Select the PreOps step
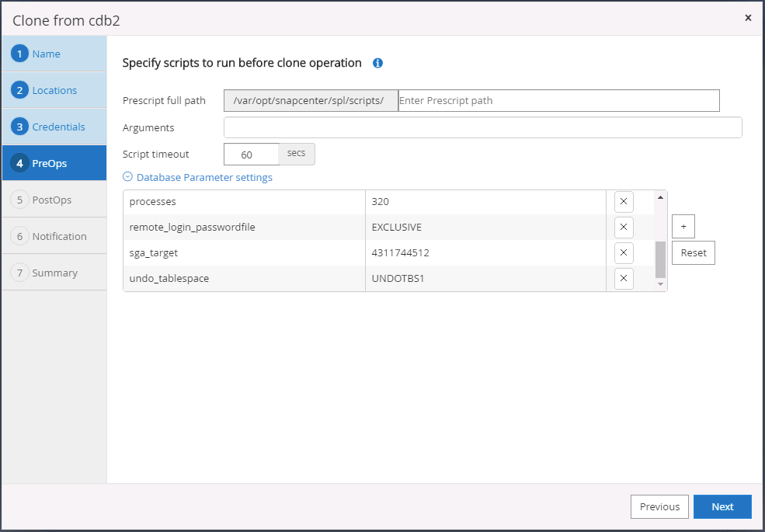This screenshot has height=532, width=765. (49, 163)
